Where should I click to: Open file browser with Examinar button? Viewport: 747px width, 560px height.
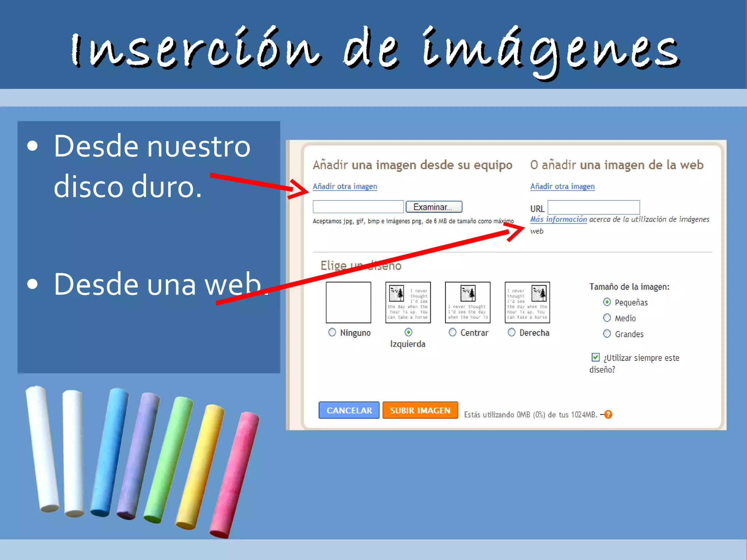point(434,207)
